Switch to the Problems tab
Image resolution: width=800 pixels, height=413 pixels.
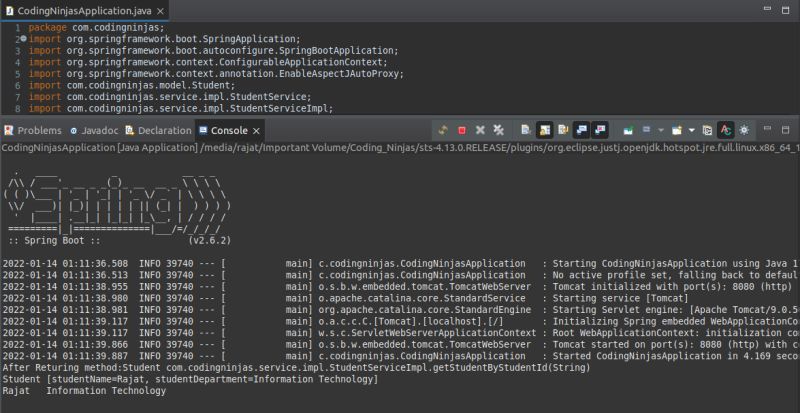[x=33, y=131]
